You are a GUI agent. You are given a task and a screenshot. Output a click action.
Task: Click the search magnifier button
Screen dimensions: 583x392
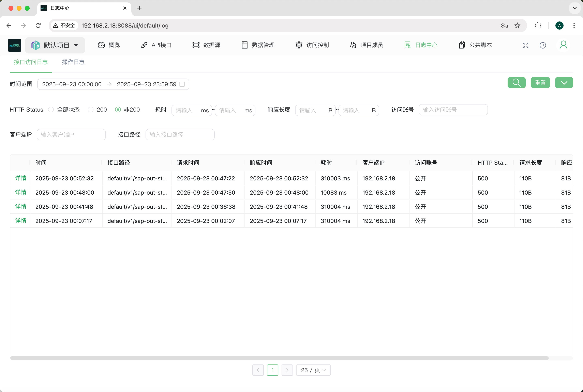point(516,82)
